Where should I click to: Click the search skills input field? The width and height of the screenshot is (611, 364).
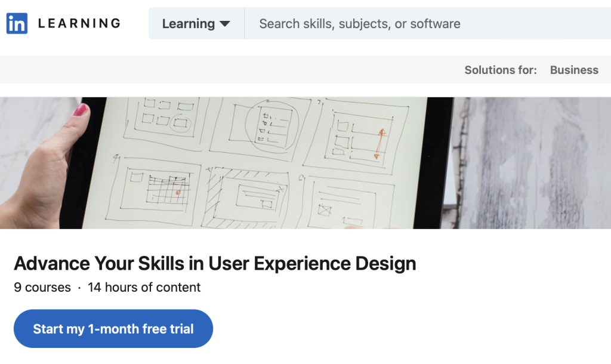click(x=358, y=23)
